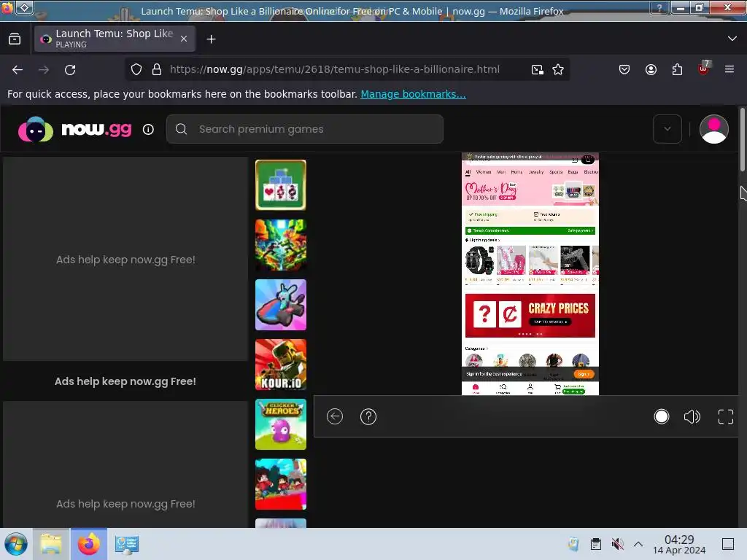Close the Launch Temu tab
Viewport: 747px width, 560px height.
click(184, 39)
